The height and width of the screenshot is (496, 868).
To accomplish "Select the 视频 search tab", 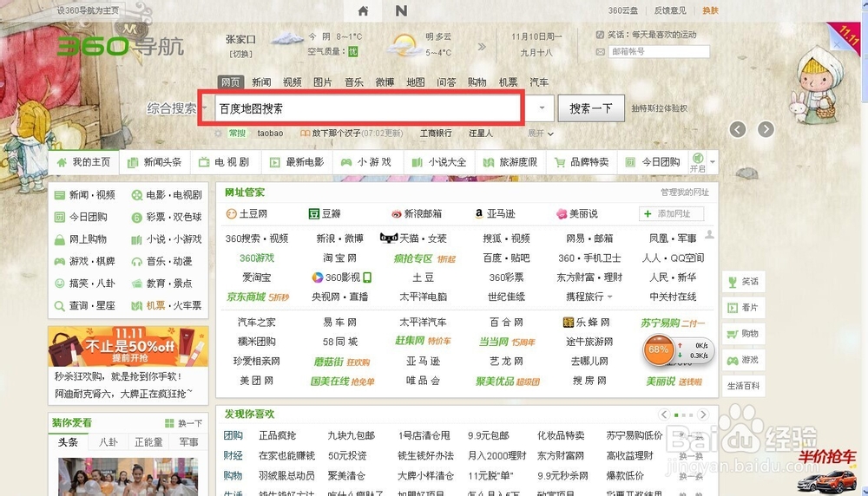I will click(293, 82).
